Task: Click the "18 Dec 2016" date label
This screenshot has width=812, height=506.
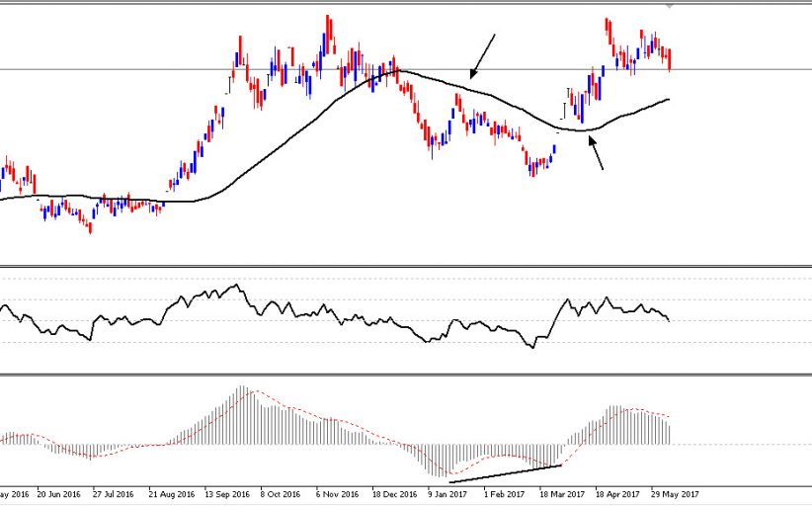Action: [394, 494]
